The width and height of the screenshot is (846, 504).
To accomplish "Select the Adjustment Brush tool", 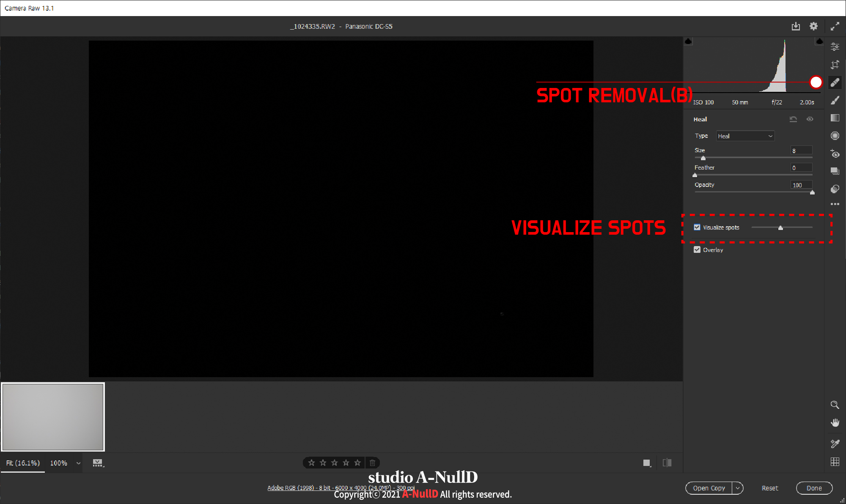I will pos(835,100).
